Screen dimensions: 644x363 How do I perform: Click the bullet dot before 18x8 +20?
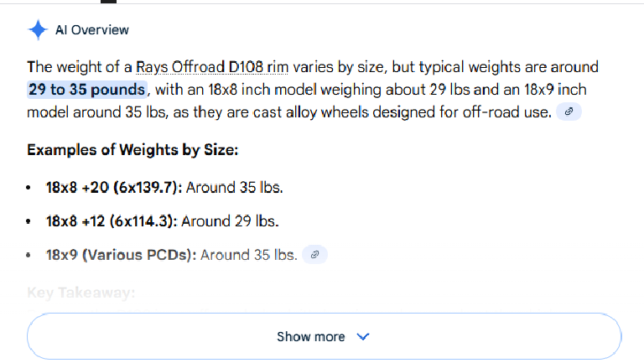tap(30, 188)
